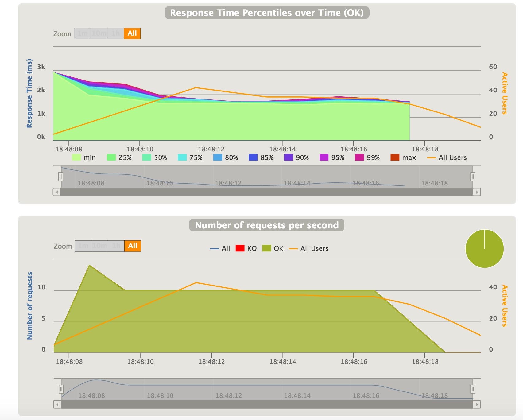Screen dimensions: 523x420
Task: Select 1h zoom in Response Time chart
Action: (116, 33)
